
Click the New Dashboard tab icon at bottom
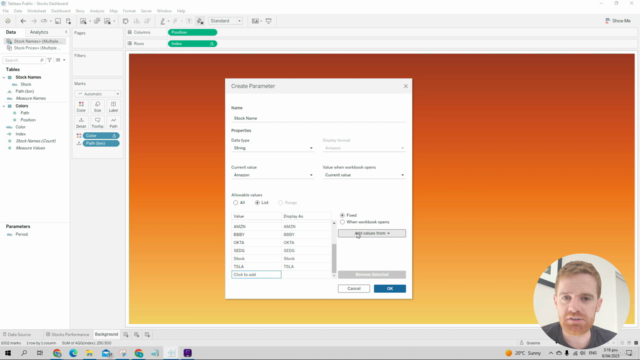point(136,334)
